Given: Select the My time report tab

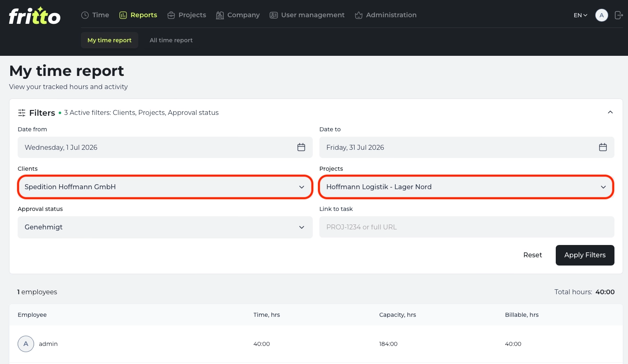Looking at the screenshot, I should [110, 40].
